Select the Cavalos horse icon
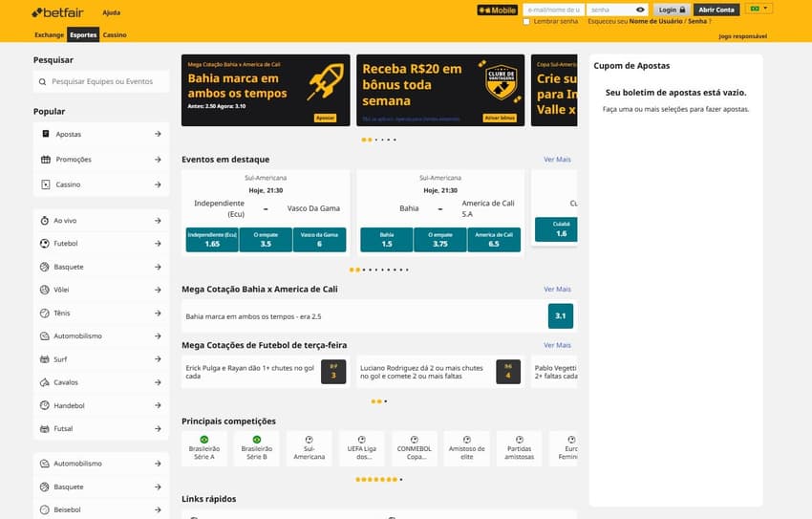Viewport: 812px width, 519px height. [x=45, y=382]
